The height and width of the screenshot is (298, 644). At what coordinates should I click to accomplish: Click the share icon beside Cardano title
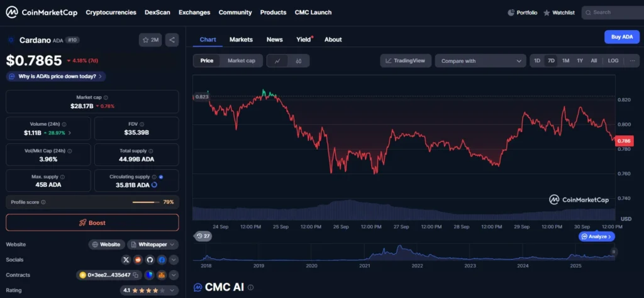pyautogui.click(x=172, y=40)
